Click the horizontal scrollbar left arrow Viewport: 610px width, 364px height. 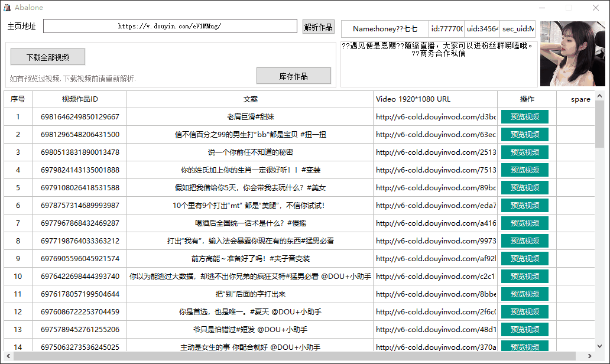point(8,356)
